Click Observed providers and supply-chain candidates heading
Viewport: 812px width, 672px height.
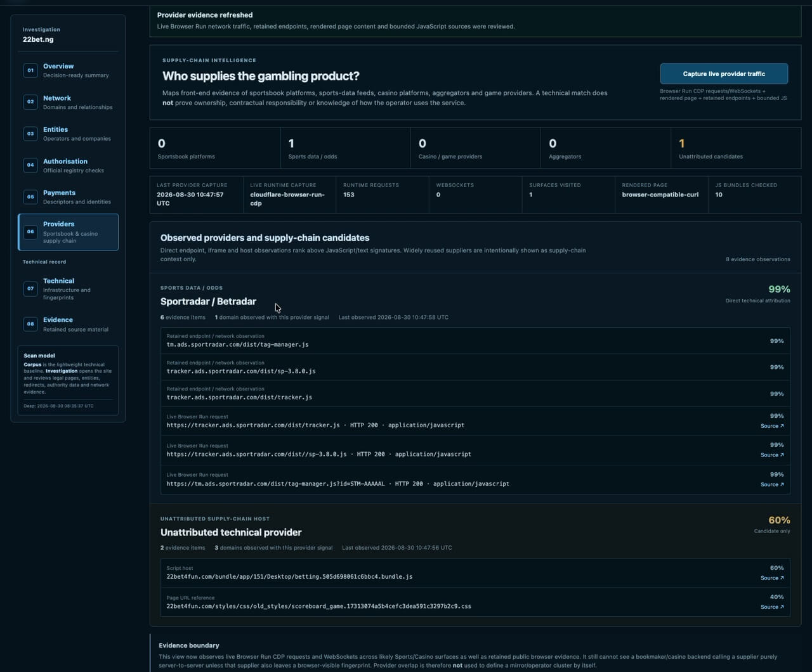click(265, 238)
